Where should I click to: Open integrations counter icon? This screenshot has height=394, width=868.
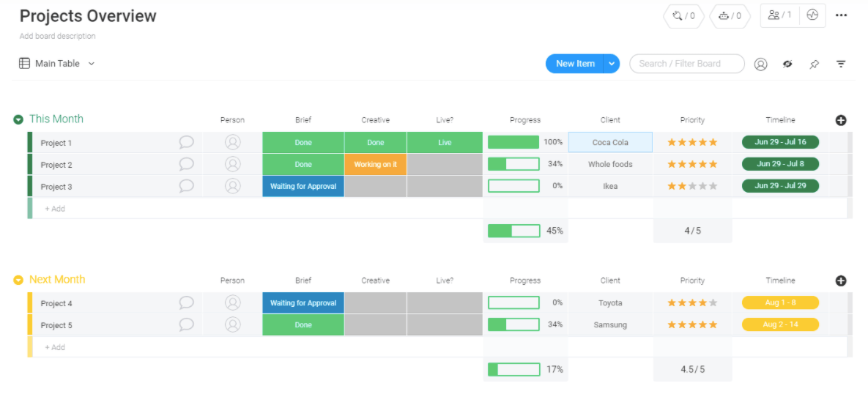[x=683, y=16]
